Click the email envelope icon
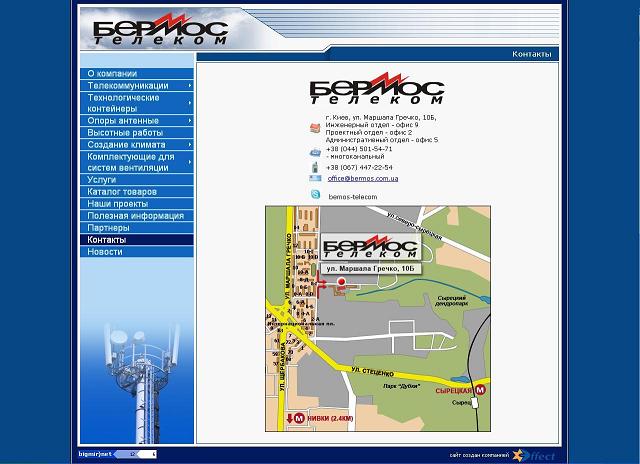This screenshot has width=640, height=464. tap(315, 178)
